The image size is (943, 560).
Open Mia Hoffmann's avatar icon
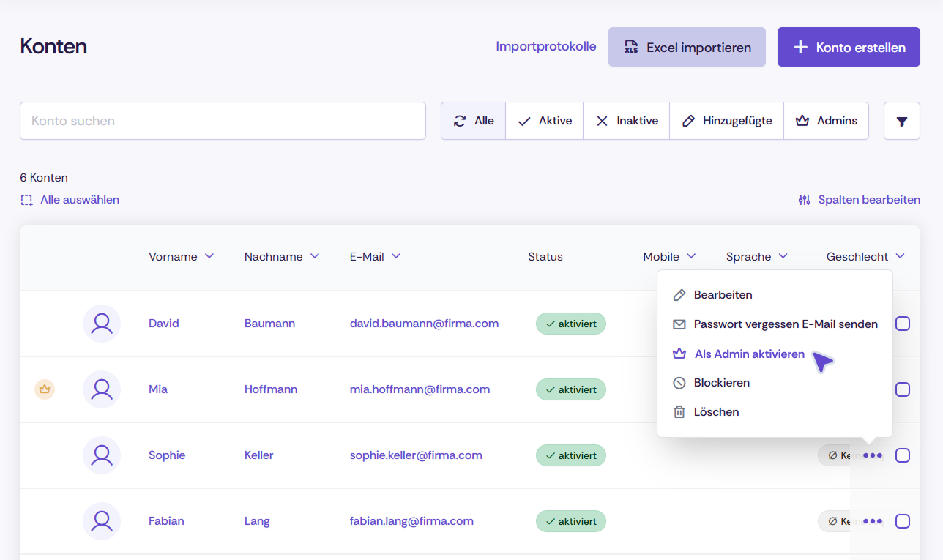tap(102, 389)
